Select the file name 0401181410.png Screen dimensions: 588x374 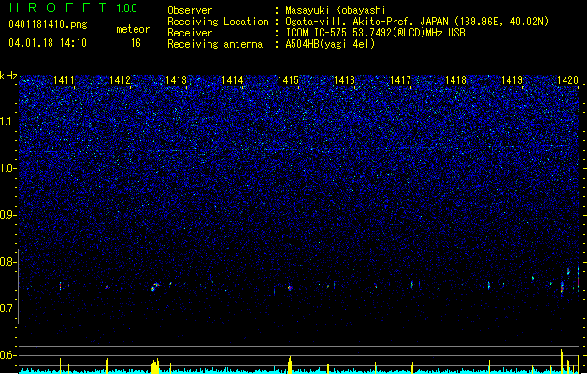[48, 24]
